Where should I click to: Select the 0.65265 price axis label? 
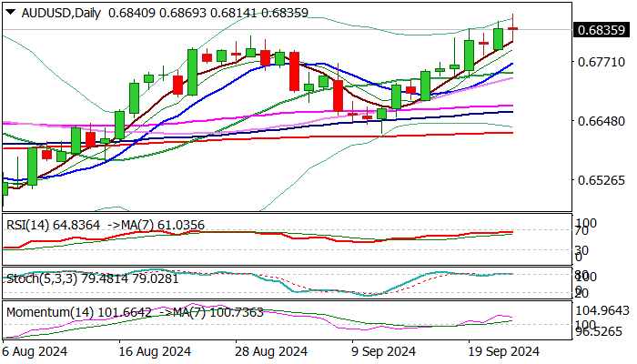(x=601, y=180)
